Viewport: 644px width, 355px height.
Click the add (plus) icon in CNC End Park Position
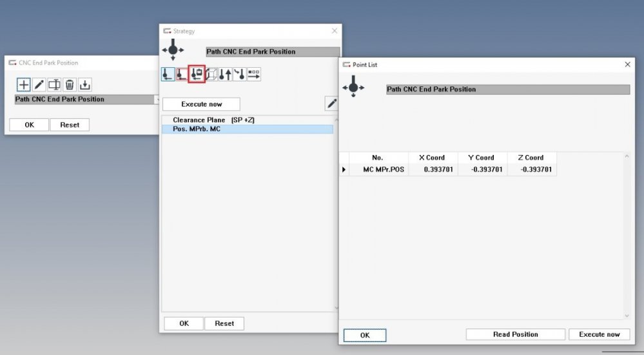23,85
